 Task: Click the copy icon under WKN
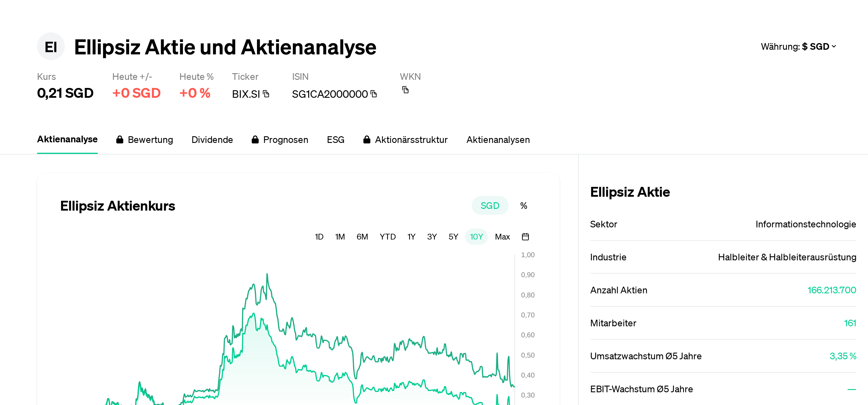(x=405, y=90)
